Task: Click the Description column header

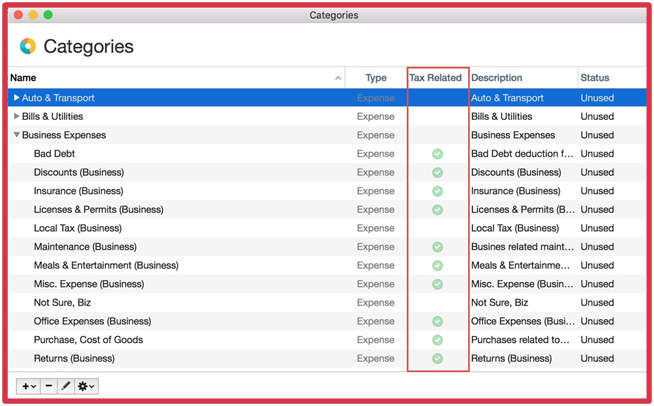Action: [497, 78]
